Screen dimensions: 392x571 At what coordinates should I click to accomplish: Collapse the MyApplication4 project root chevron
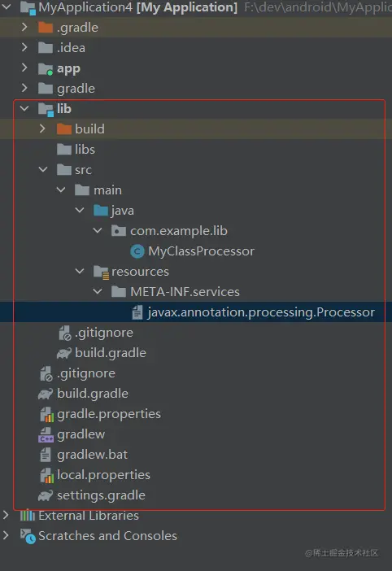(7, 7)
